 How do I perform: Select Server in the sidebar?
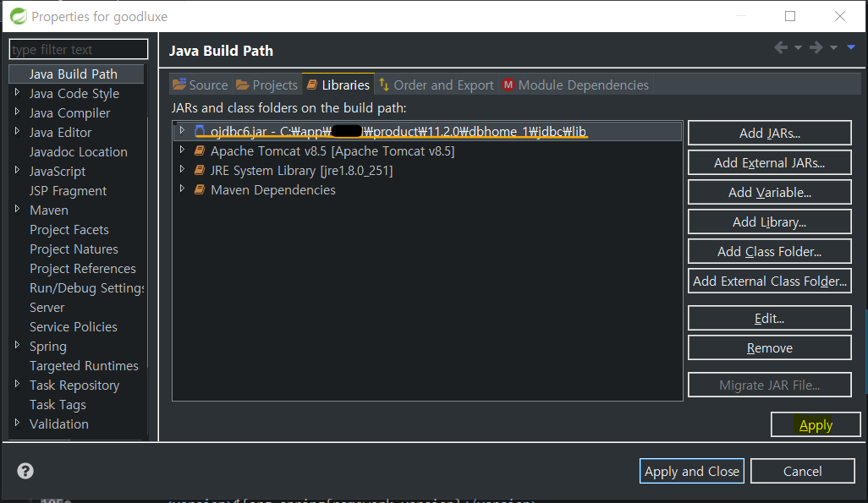point(47,307)
